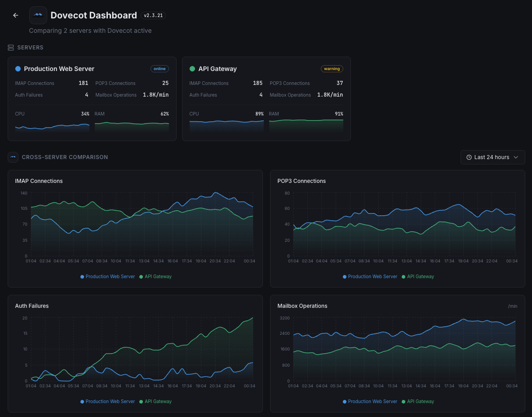Image resolution: width=532 pixels, height=417 pixels.
Task: Click the Dovecot logo icon in header
Action: (38, 15)
